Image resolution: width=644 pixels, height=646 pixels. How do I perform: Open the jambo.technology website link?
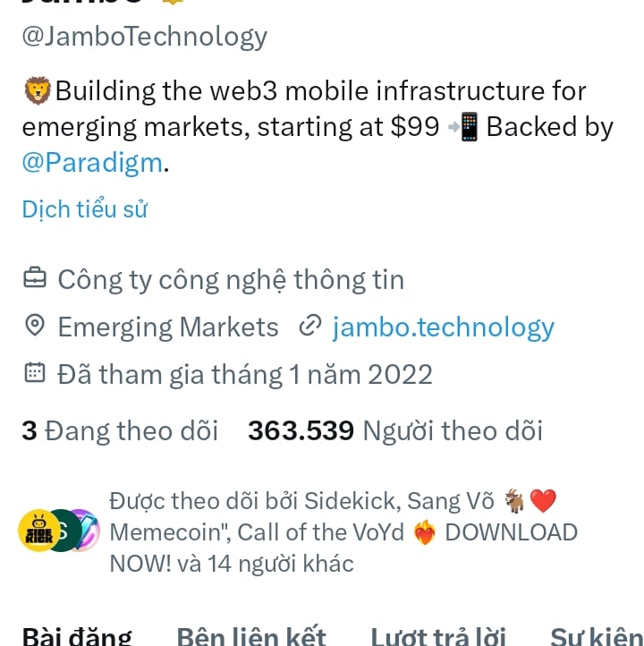[x=444, y=327]
